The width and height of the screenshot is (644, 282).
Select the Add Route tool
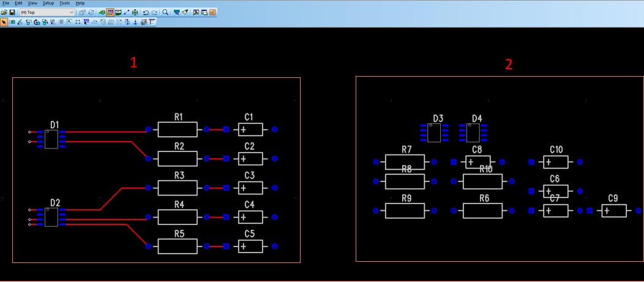coord(86,22)
